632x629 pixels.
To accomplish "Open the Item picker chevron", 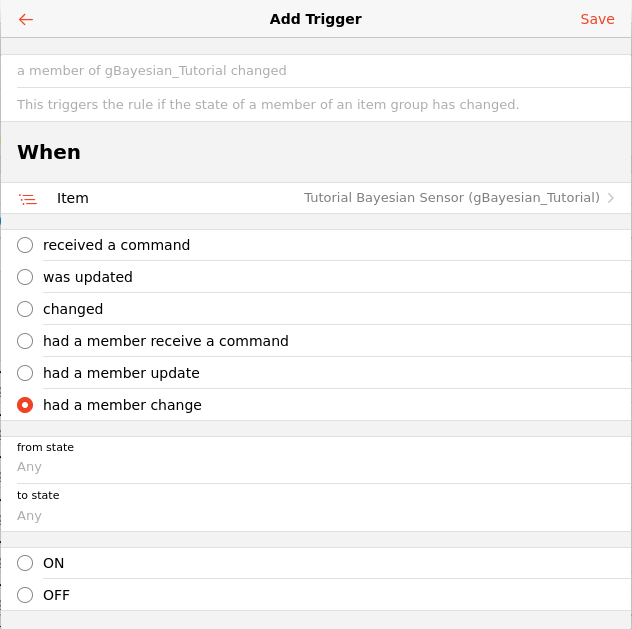I will tap(611, 198).
